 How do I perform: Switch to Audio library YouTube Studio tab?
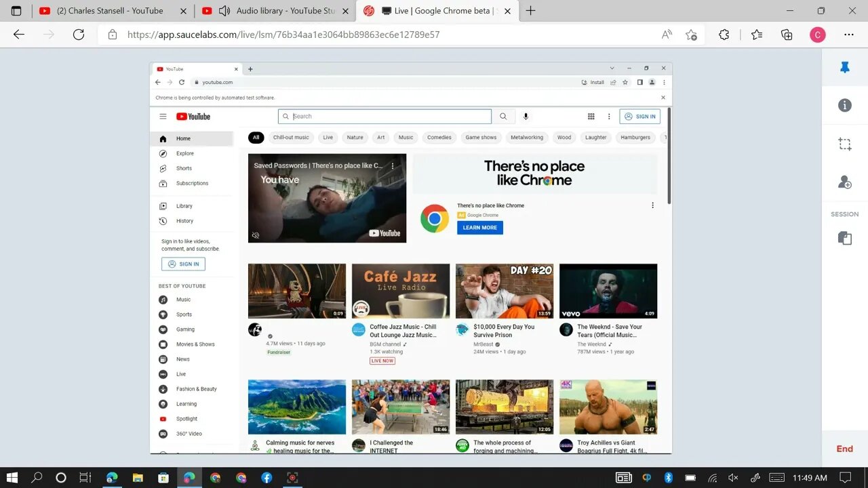(x=275, y=11)
